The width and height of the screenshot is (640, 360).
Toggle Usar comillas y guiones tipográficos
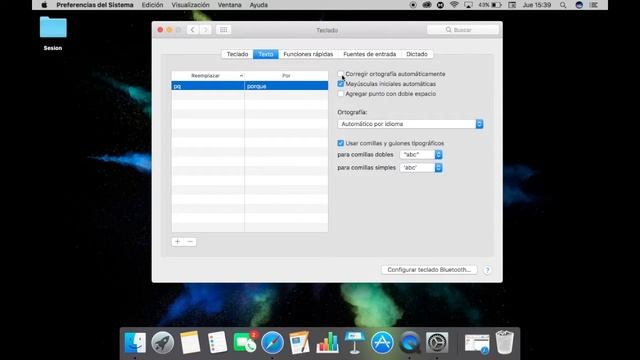click(340, 143)
